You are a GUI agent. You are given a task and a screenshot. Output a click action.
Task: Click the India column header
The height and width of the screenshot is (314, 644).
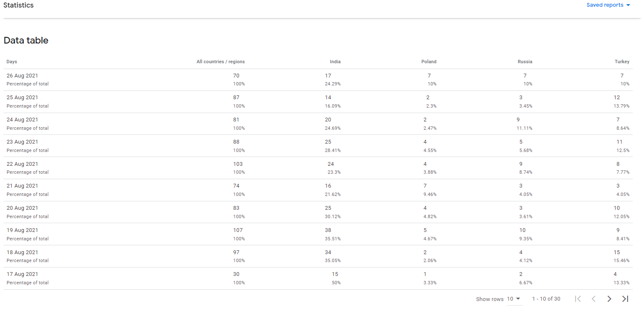point(335,62)
